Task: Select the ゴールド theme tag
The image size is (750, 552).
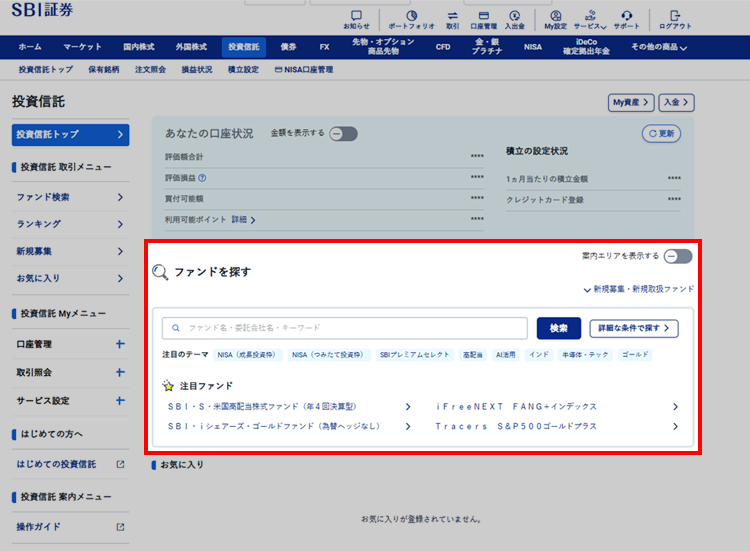Action: tap(635, 355)
